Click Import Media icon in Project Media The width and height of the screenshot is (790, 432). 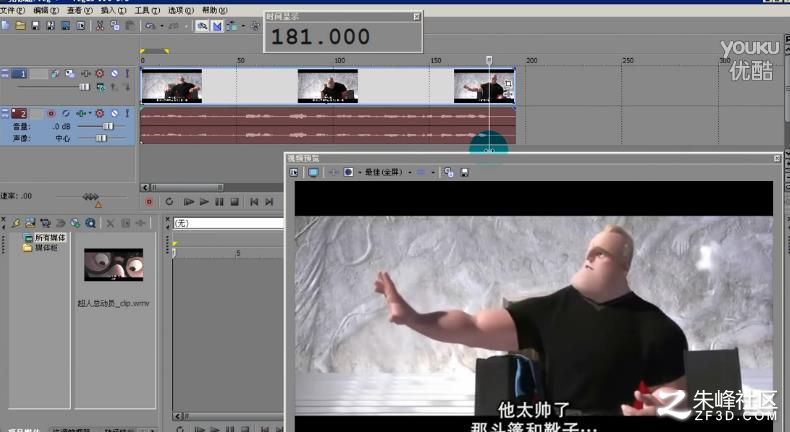click(30, 223)
